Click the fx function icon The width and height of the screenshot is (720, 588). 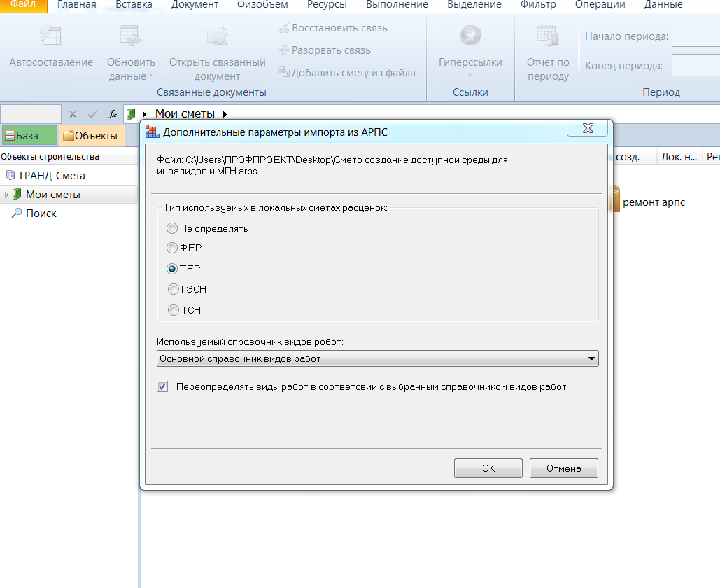[113, 114]
